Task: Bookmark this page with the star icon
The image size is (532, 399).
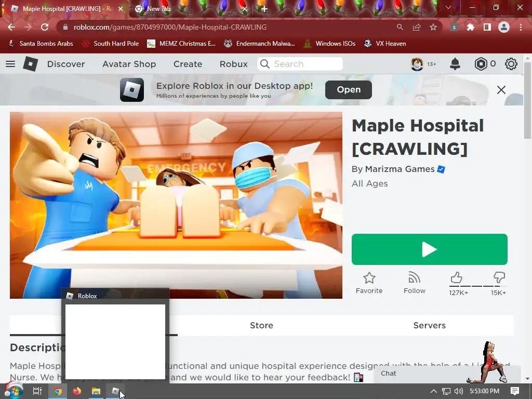Action: 433,27
